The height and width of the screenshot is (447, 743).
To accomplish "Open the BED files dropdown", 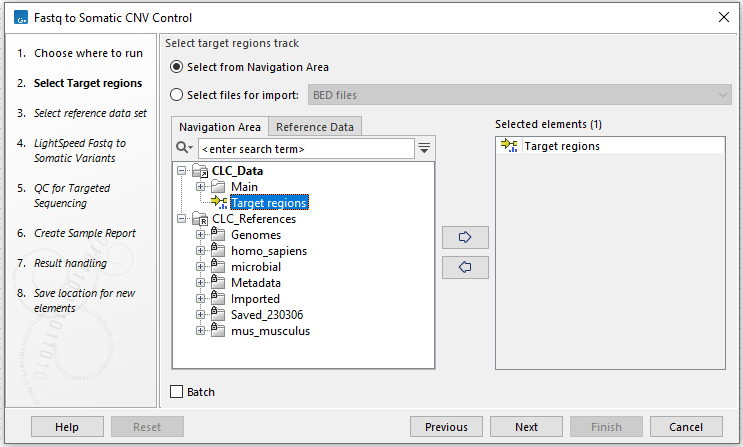I will (x=520, y=95).
